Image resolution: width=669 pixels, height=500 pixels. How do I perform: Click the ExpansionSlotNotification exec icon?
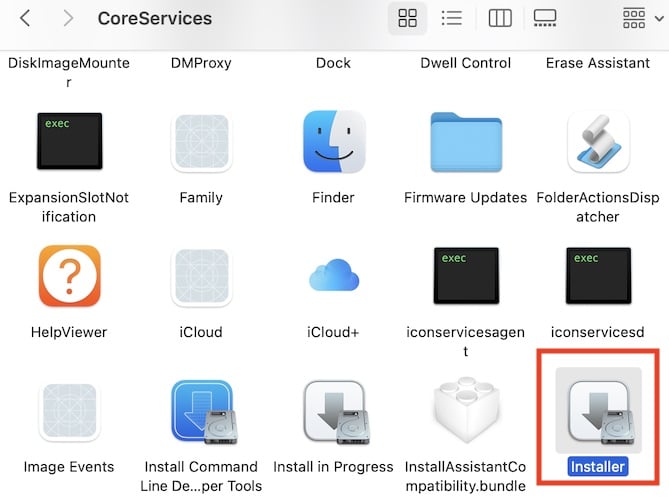[69, 142]
